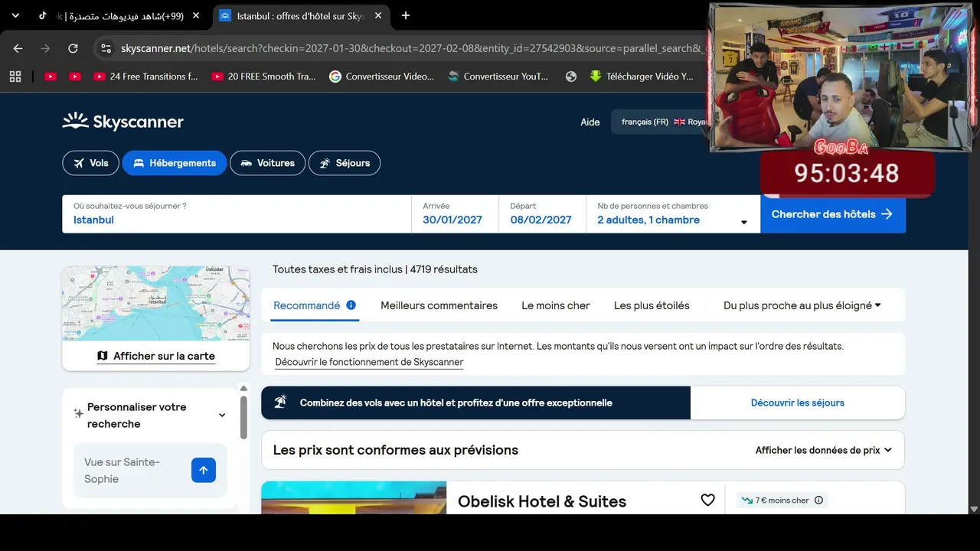The width and height of the screenshot is (980, 551).
Task: Open the français (FR) language selector
Action: click(x=662, y=122)
